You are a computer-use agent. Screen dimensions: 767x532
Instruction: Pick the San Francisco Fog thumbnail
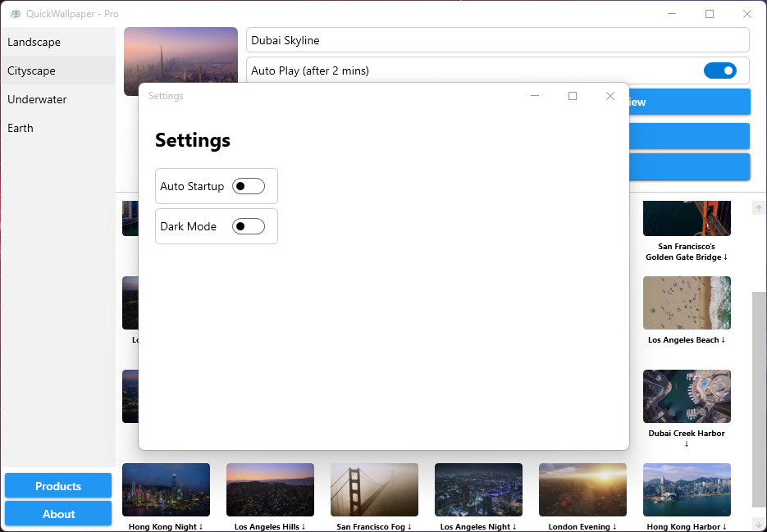(x=374, y=489)
